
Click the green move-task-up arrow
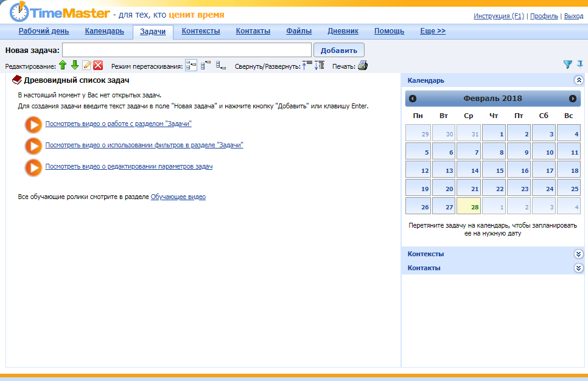[62, 65]
